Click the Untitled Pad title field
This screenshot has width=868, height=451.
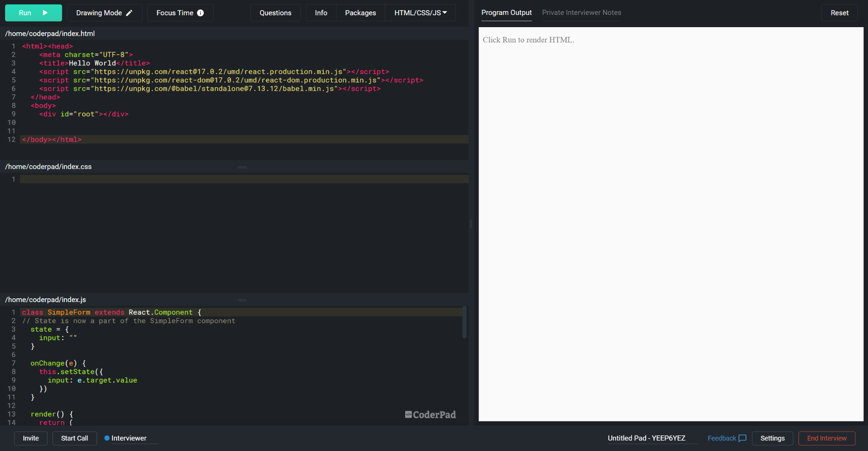[x=652, y=438]
